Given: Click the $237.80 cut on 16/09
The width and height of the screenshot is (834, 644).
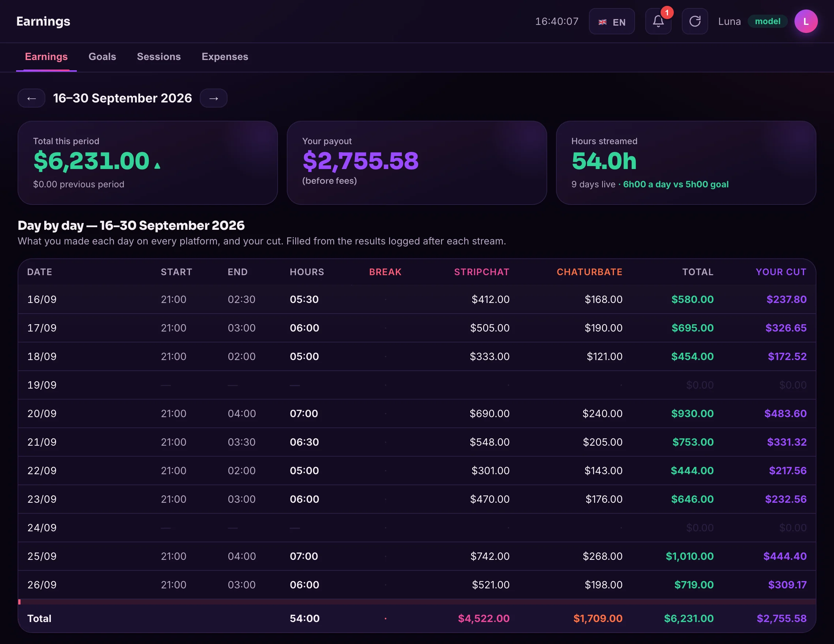Looking at the screenshot, I should tap(787, 299).
